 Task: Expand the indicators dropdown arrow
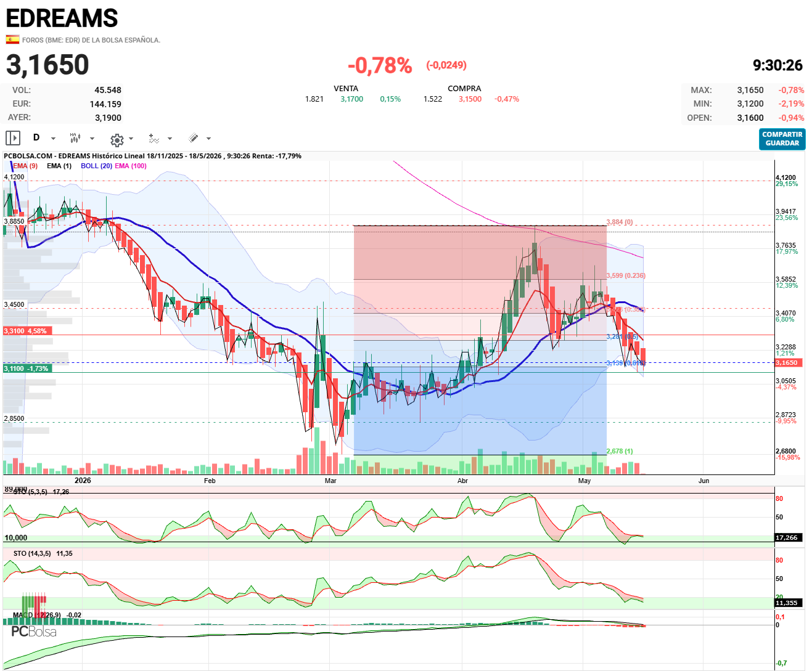click(170, 139)
